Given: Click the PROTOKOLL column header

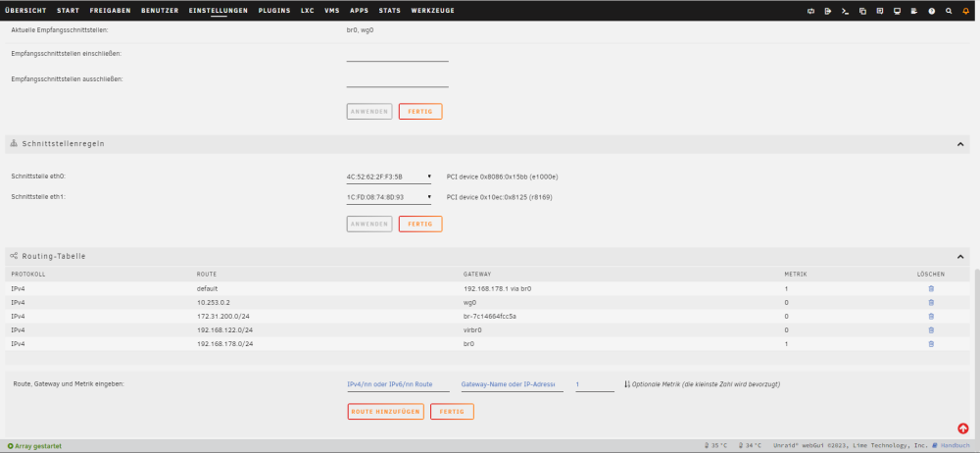Looking at the screenshot, I should click(x=28, y=275).
